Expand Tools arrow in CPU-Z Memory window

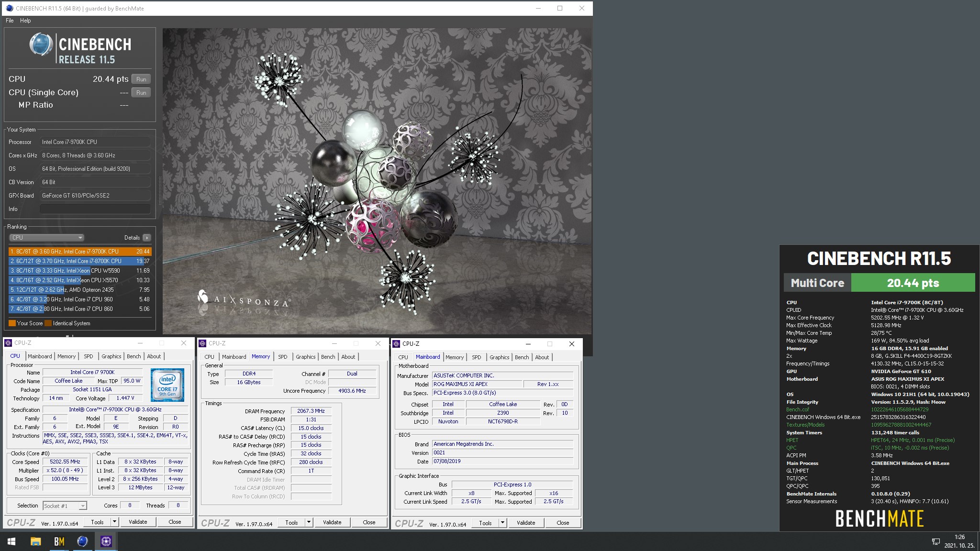tap(309, 522)
